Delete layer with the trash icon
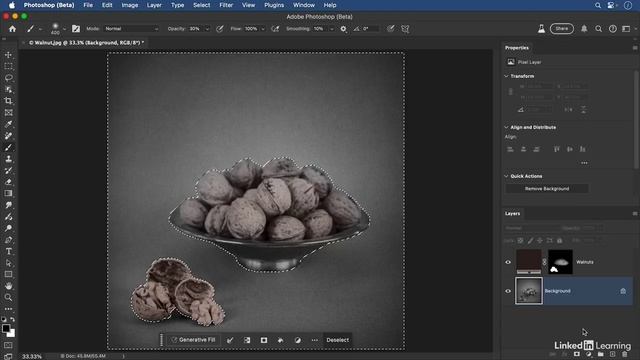The width and height of the screenshot is (640, 360). [x=624, y=354]
